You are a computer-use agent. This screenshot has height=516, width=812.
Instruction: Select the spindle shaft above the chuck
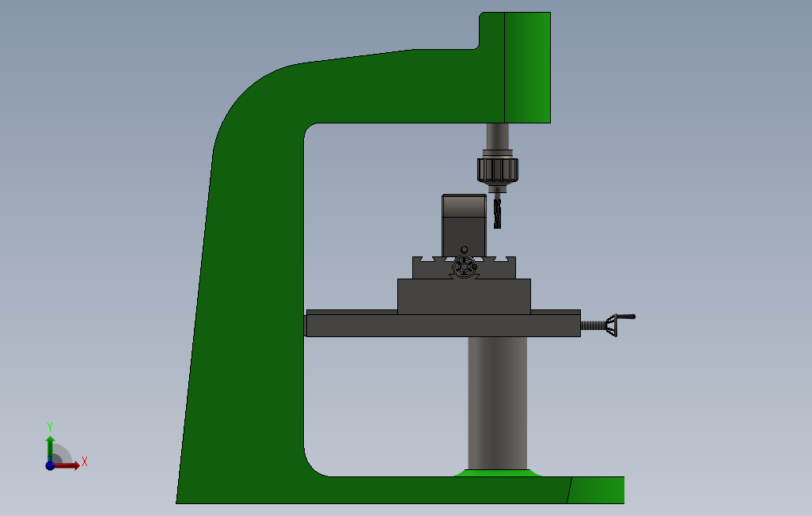pyautogui.click(x=498, y=136)
